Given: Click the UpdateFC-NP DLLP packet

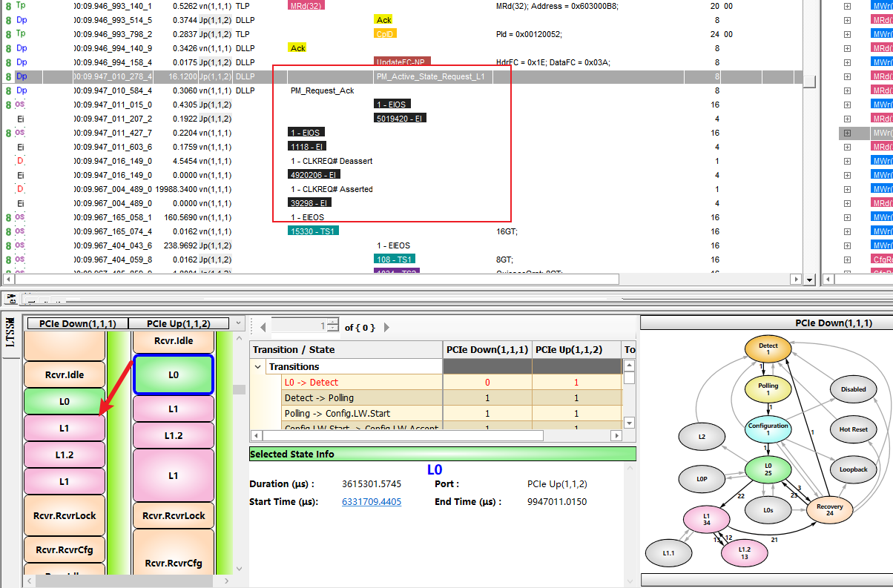Looking at the screenshot, I should point(403,62).
